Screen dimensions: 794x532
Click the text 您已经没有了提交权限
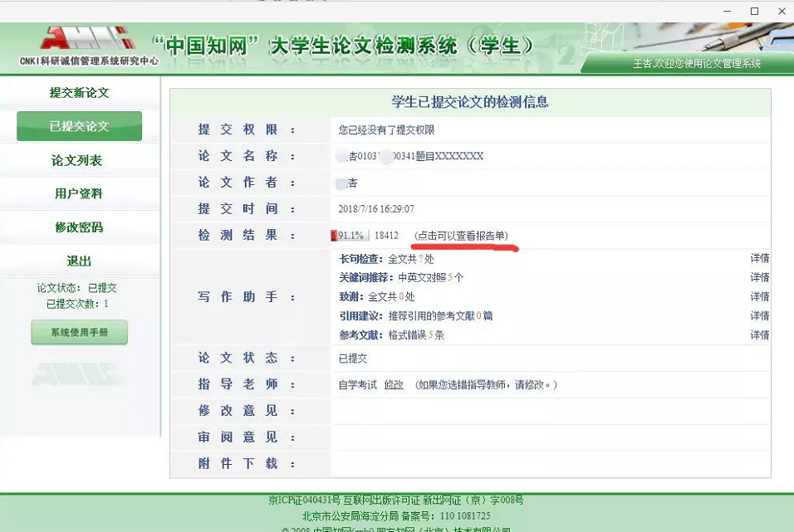tap(386, 130)
